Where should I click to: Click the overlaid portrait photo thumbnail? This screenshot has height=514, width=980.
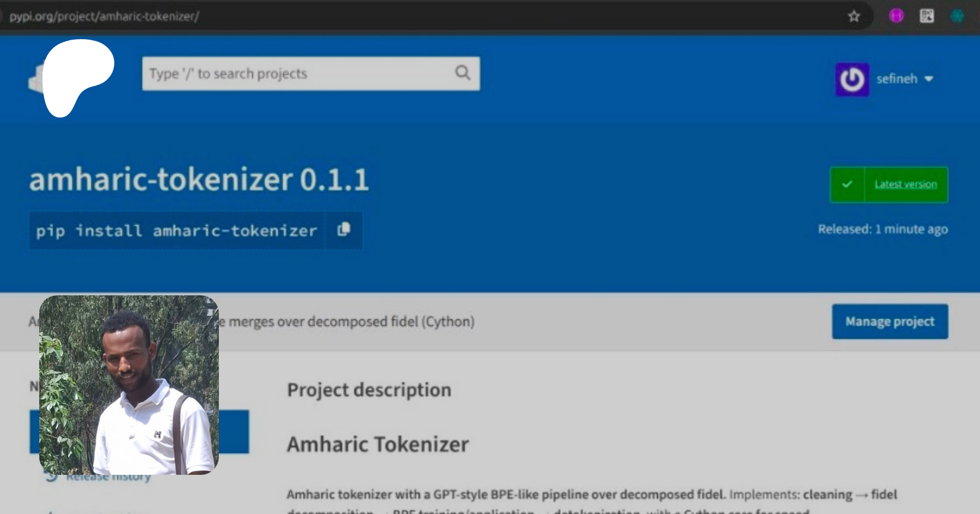(129, 385)
